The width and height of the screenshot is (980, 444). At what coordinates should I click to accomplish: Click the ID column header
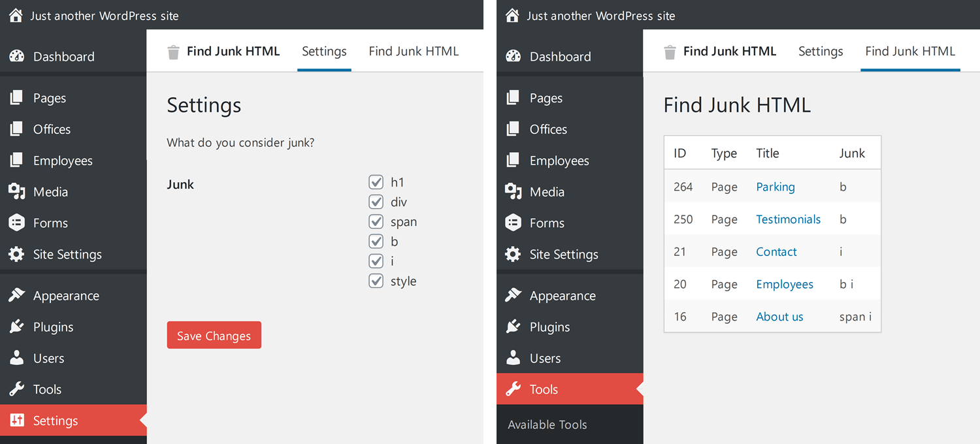coord(680,153)
